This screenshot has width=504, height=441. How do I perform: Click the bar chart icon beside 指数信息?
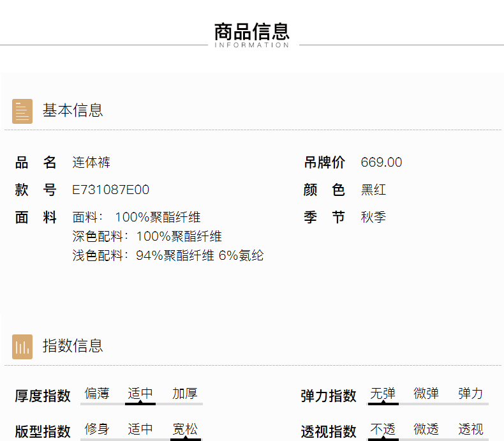pos(22,347)
